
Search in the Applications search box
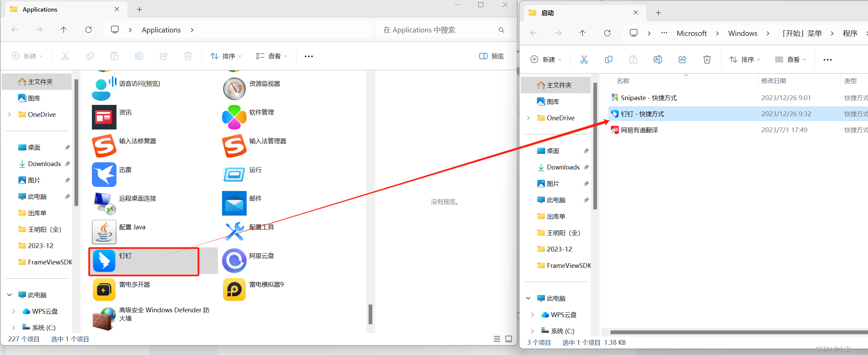click(443, 30)
